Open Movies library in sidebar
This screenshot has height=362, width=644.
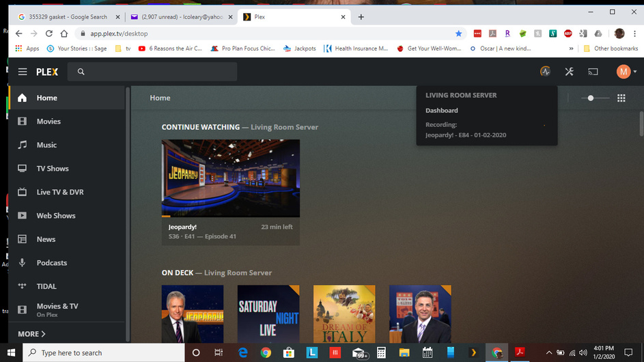(x=67, y=121)
